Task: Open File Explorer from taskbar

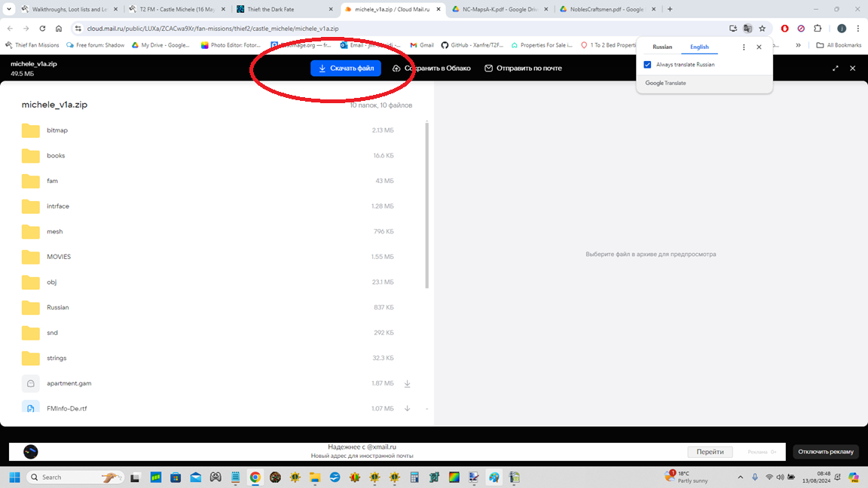Action: pyautogui.click(x=315, y=477)
